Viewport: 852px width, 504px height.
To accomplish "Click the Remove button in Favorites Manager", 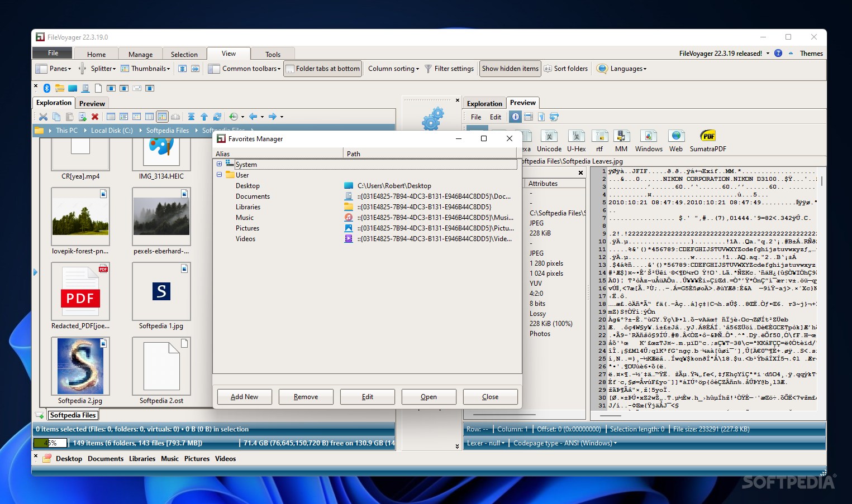I will (x=306, y=397).
